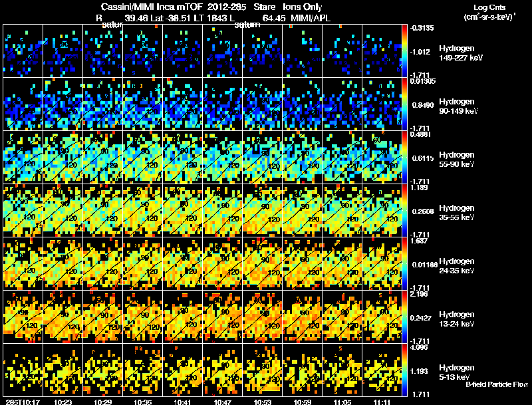Click the '285T10:17' time axis label
Viewport: 532px width, 405px height.
[23, 402]
